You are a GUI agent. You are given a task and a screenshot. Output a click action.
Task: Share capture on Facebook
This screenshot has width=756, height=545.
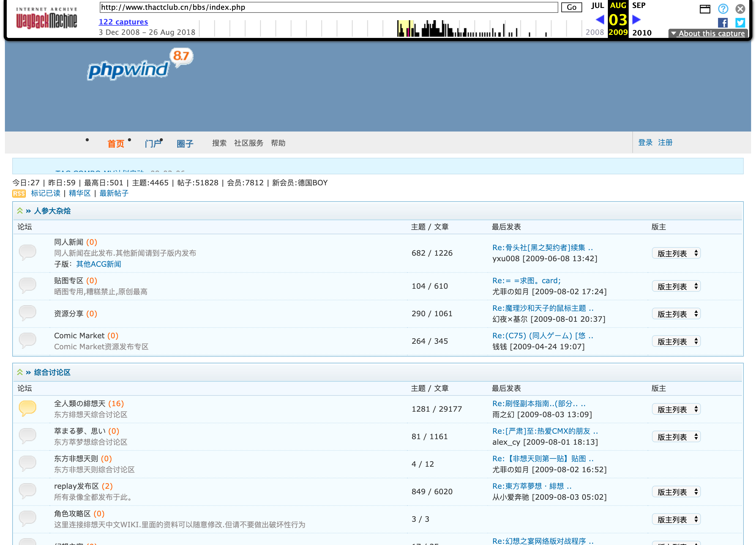pos(723,23)
